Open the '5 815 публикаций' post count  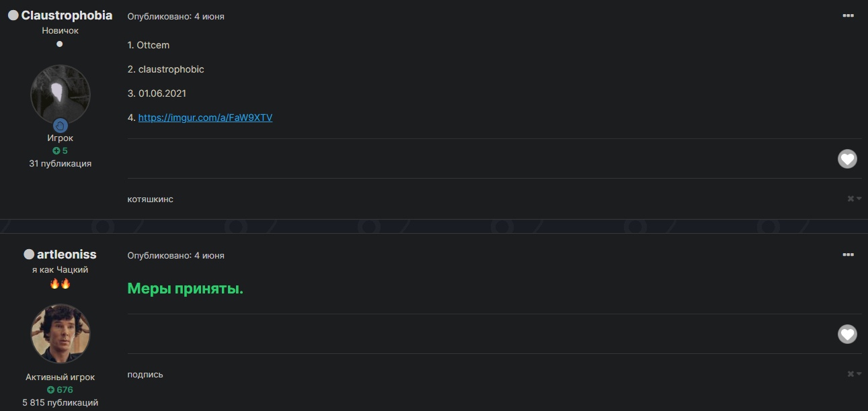pos(60,402)
